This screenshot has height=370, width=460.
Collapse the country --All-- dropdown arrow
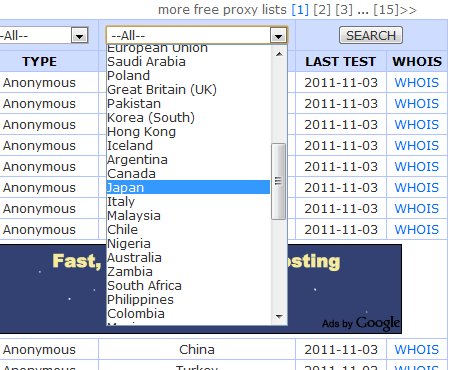pyautogui.click(x=278, y=35)
